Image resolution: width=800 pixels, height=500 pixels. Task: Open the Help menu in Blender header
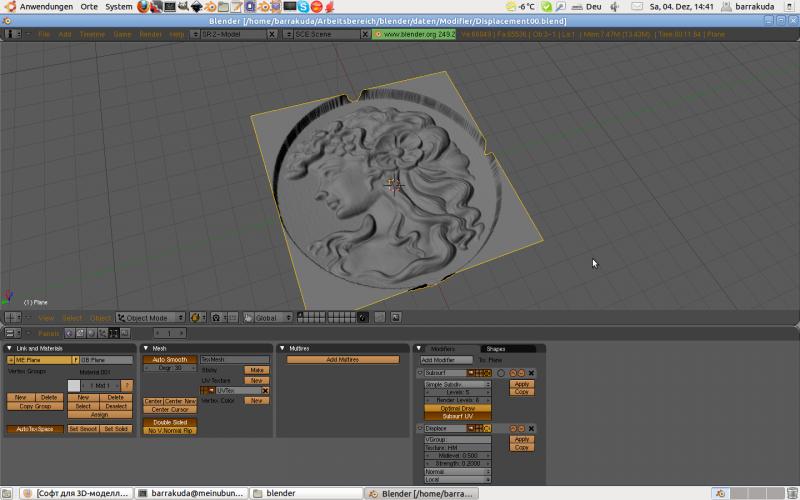pos(177,34)
